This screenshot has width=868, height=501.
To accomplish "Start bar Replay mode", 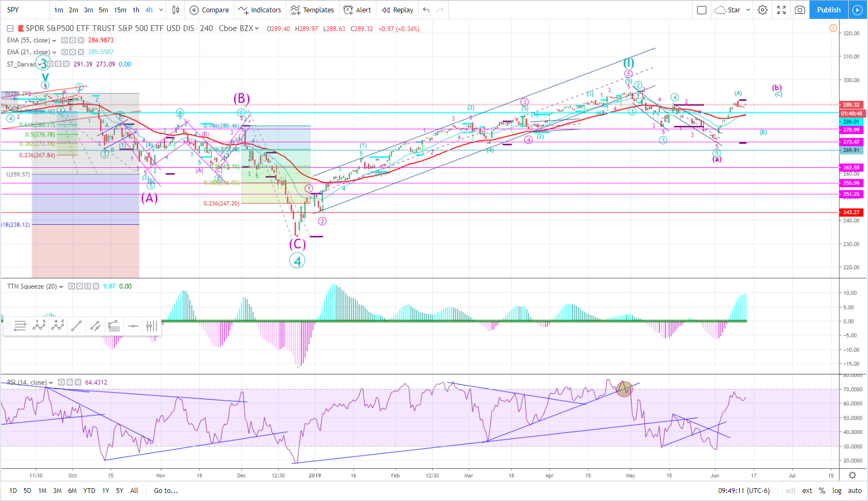I will tap(398, 10).
